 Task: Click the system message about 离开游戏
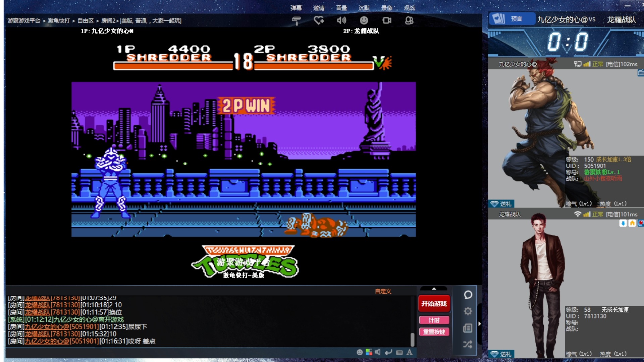66,319
